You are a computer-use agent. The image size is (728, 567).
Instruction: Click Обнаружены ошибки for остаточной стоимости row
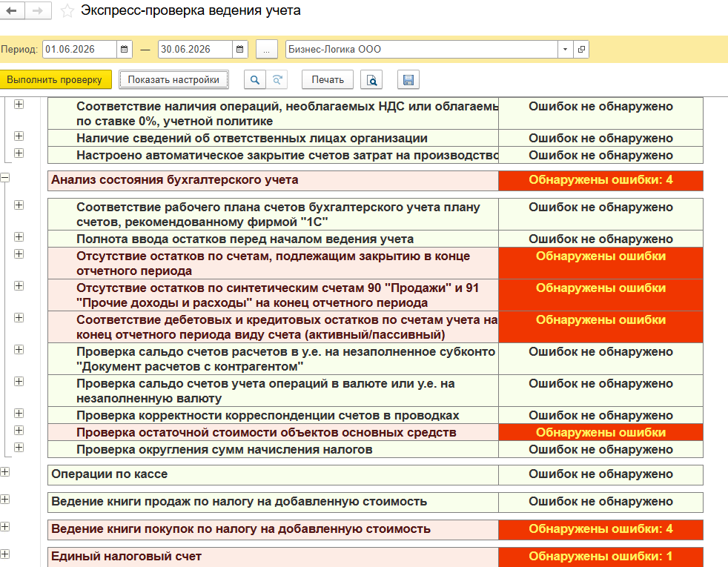click(x=600, y=432)
